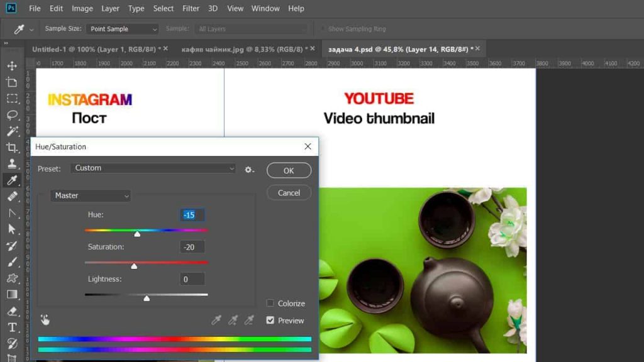Click Cancel in the Hue/Saturation dialog

(x=289, y=193)
